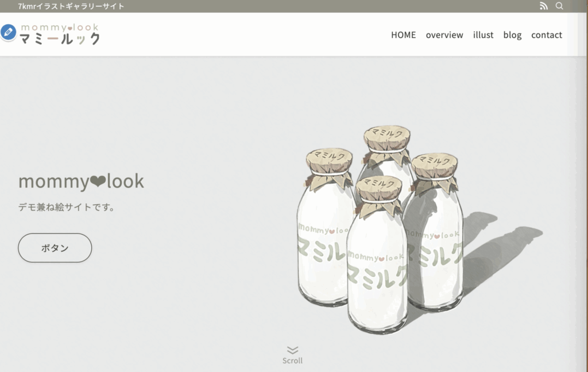Open the illust menu item
The image size is (588, 372).
point(483,35)
